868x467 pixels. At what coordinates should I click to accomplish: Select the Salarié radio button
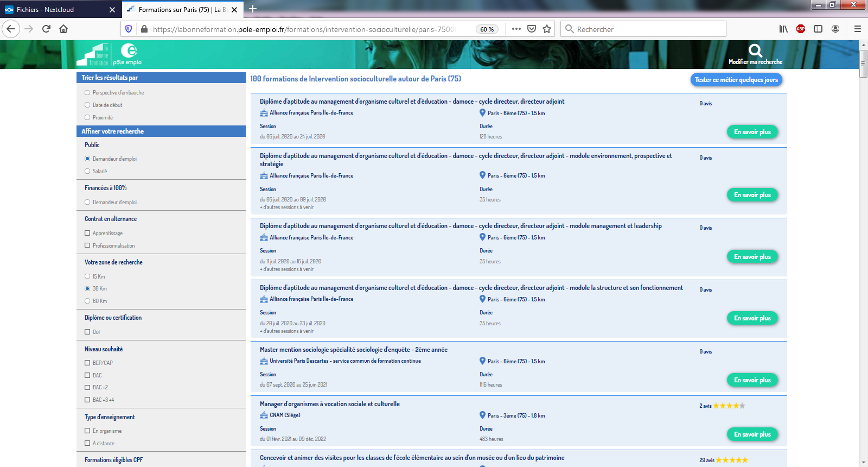87,171
